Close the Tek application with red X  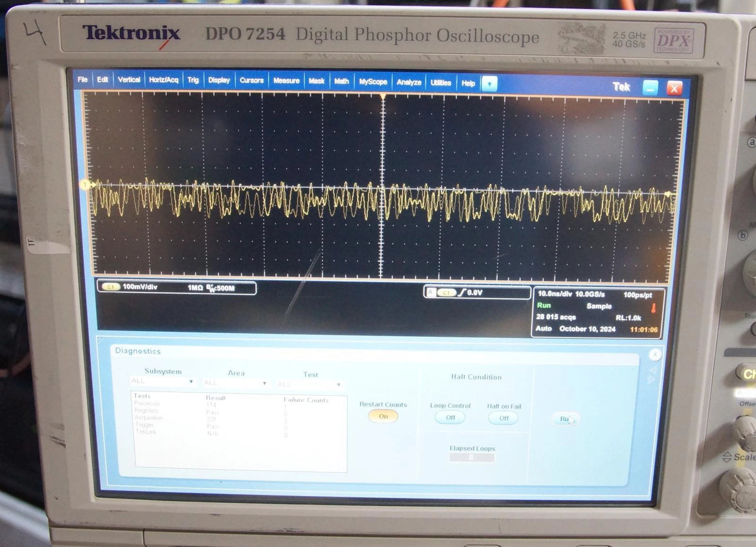click(674, 88)
